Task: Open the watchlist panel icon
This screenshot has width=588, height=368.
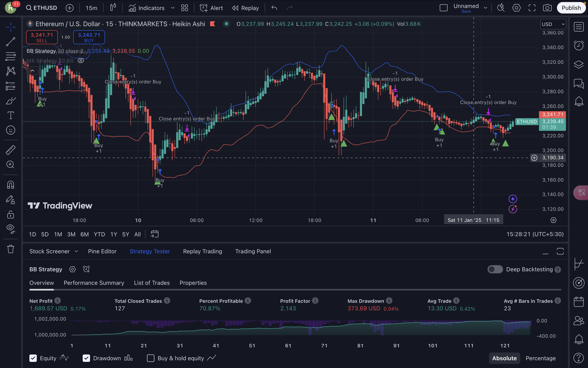Action: (x=579, y=27)
